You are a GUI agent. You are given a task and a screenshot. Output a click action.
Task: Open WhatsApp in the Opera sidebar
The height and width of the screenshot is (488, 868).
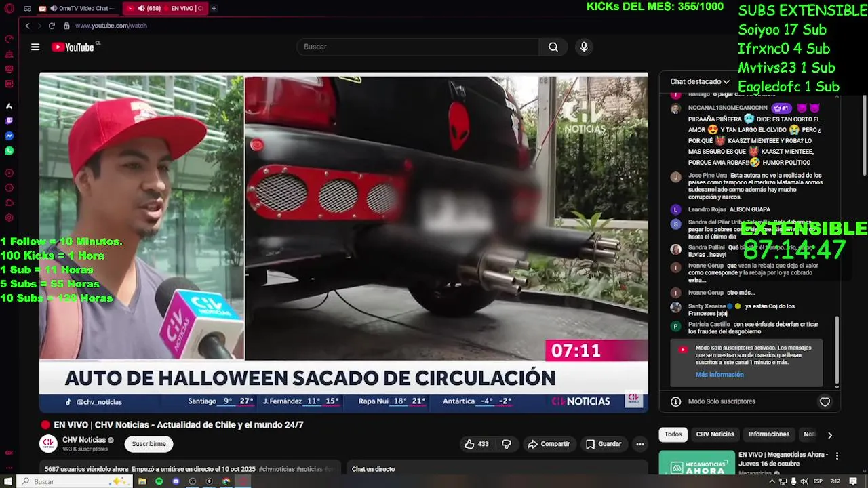coord(9,151)
